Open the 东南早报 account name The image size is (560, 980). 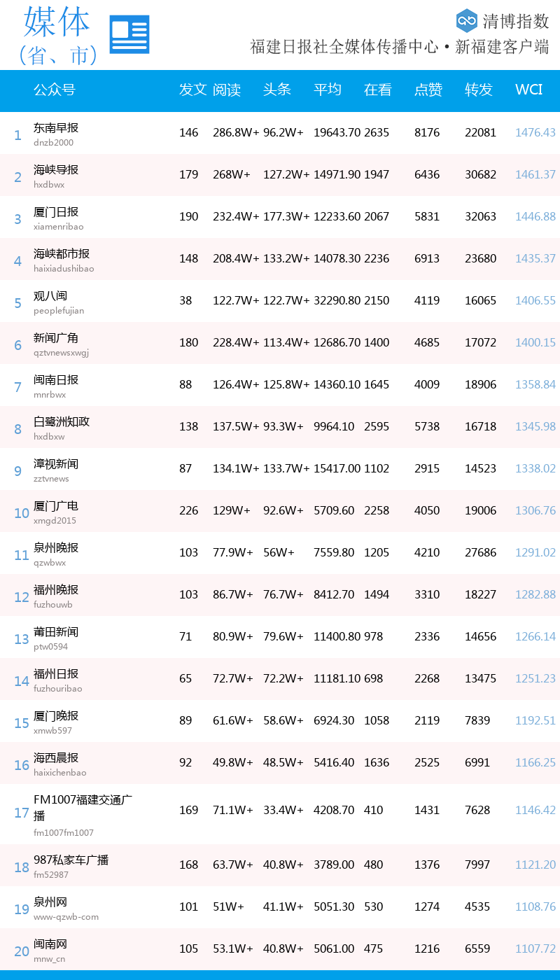56,128
